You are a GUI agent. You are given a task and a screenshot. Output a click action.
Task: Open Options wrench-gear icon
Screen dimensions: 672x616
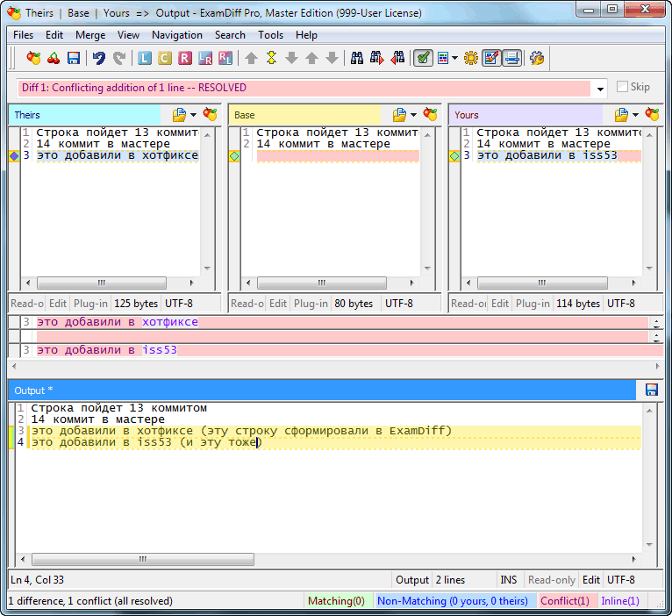[537, 58]
